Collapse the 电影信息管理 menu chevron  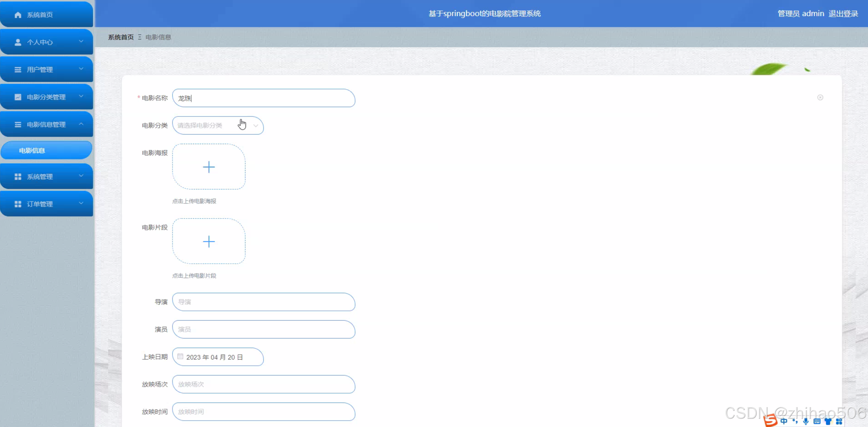(81, 124)
